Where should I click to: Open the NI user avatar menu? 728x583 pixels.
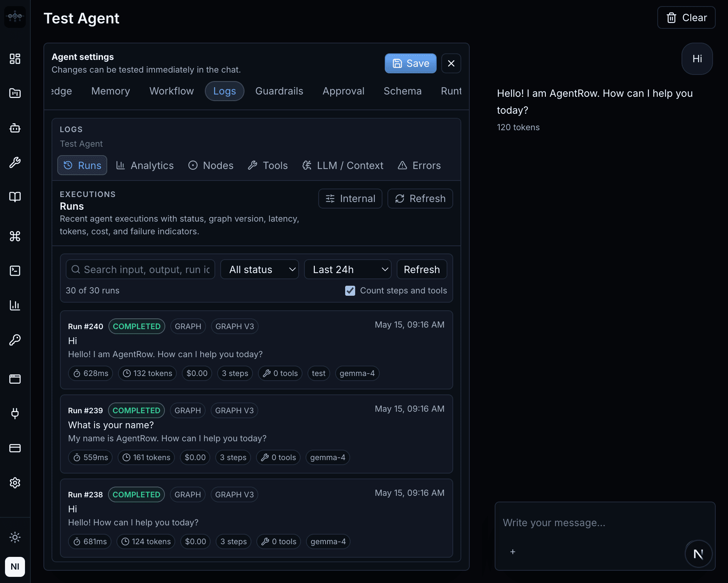(15, 567)
